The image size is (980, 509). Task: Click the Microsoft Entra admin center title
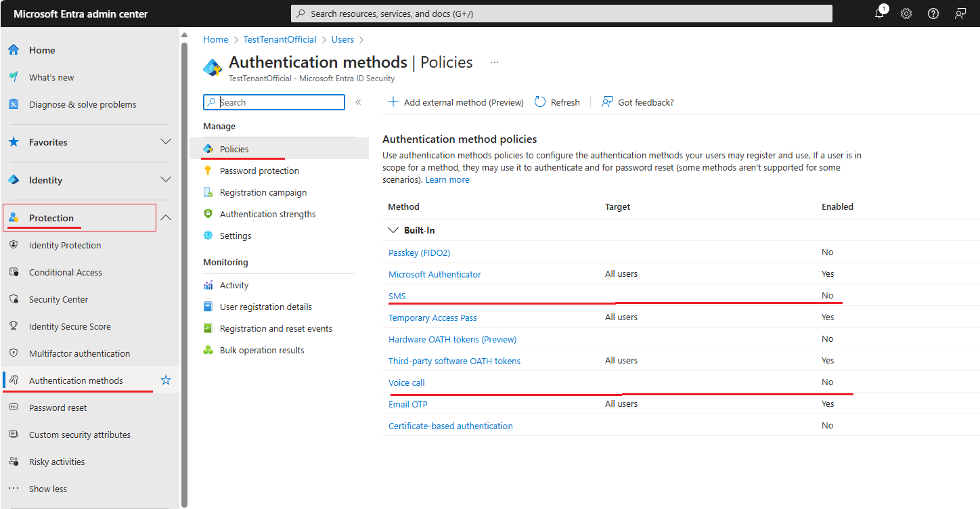[81, 14]
